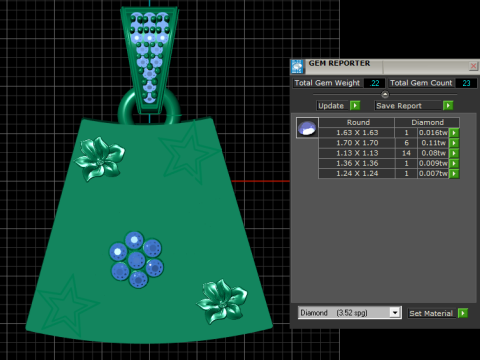Select the 1.24 X 1.24 size cell
Screen dimensions: 480x360
pyautogui.click(x=357, y=174)
